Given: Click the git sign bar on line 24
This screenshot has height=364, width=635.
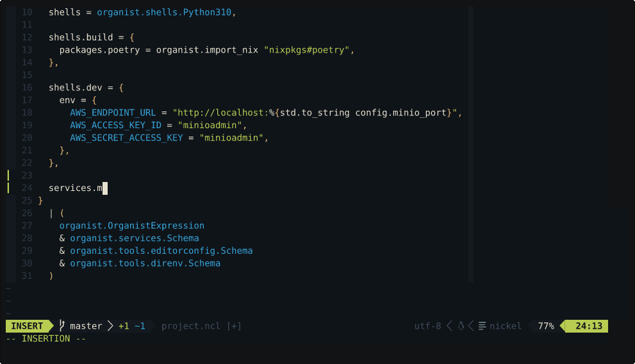Looking at the screenshot, I should tap(8, 188).
